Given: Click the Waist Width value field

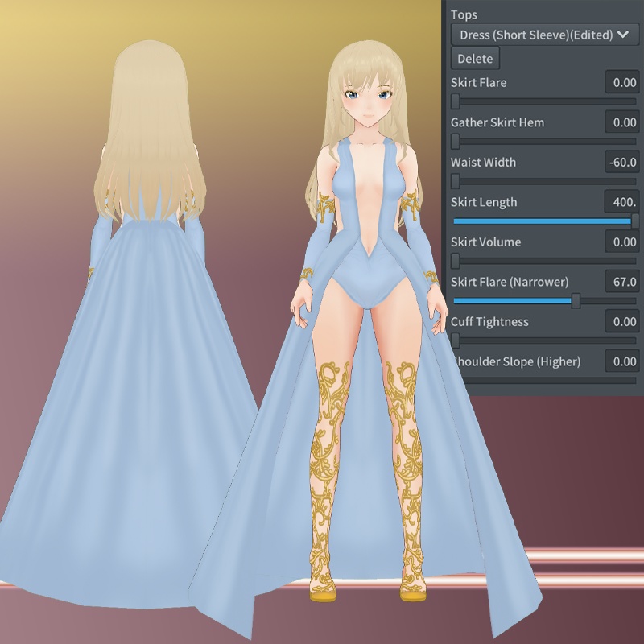Looking at the screenshot, I should pyautogui.click(x=622, y=162).
